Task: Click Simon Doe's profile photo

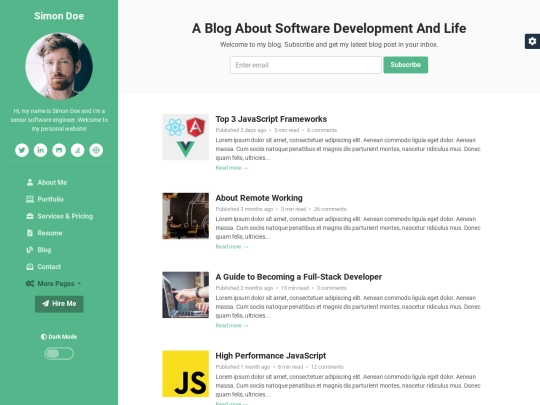Action: point(59,66)
